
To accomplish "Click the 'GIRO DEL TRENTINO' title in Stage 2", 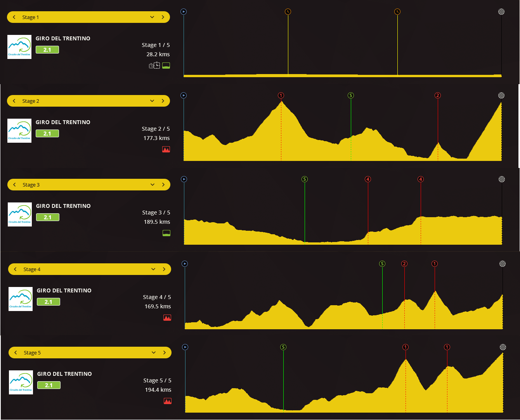I will [x=63, y=122].
